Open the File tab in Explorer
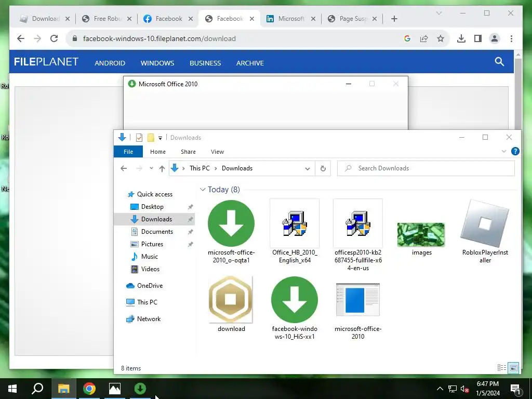The width and height of the screenshot is (532, 399). tap(128, 152)
